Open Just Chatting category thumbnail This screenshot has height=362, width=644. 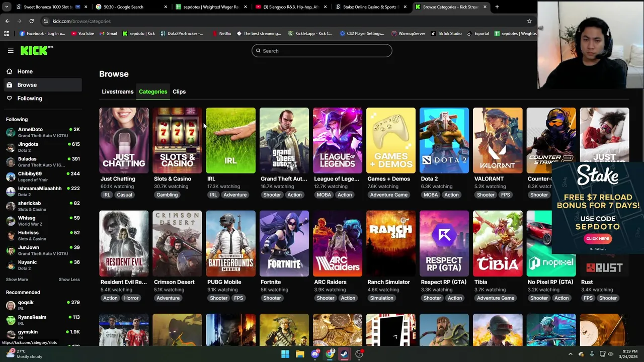click(124, 140)
